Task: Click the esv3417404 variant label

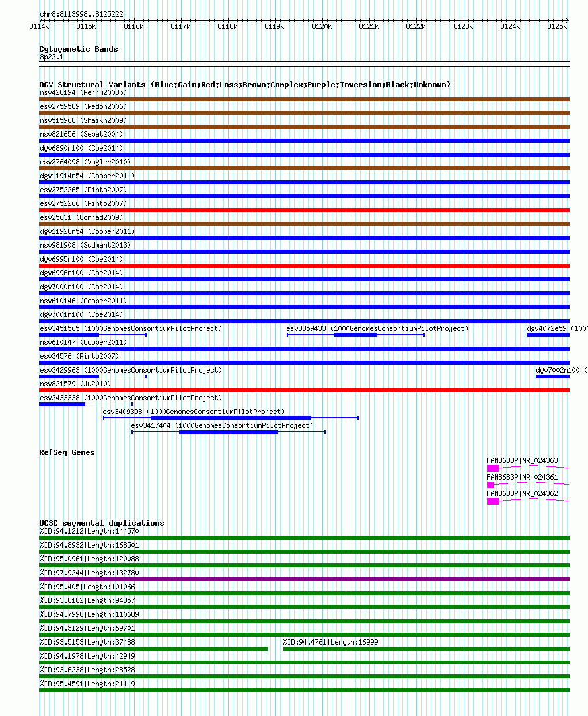Action: pos(222,425)
